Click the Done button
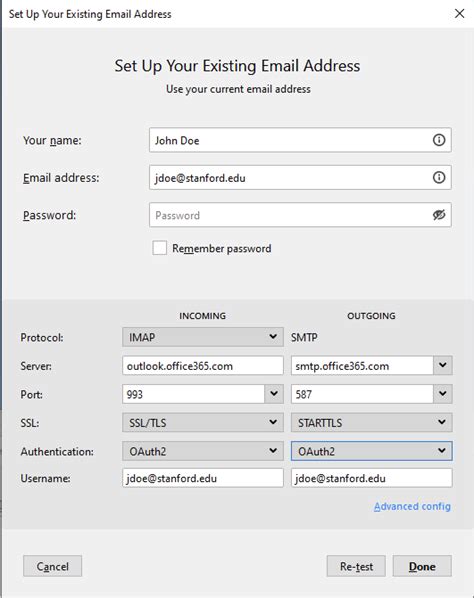 (422, 566)
